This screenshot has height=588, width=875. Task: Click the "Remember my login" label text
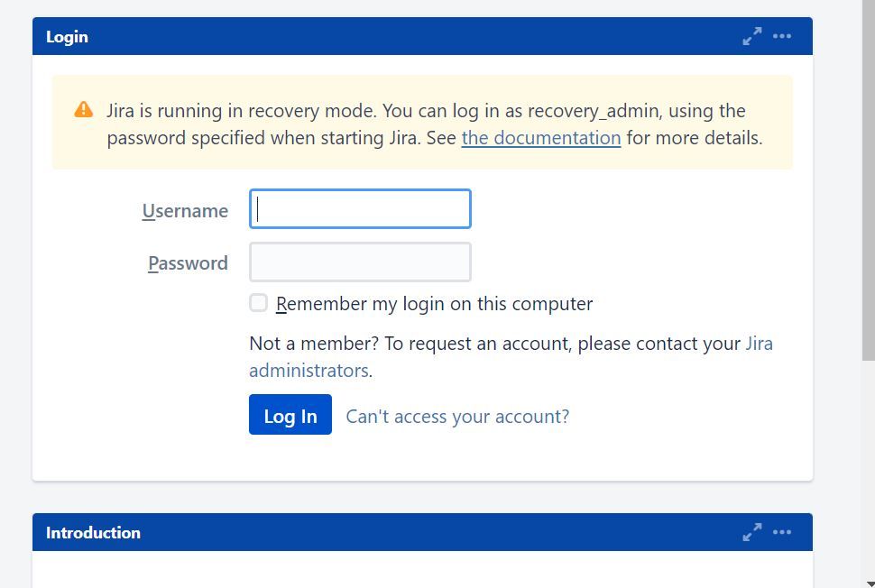(x=436, y=303)
